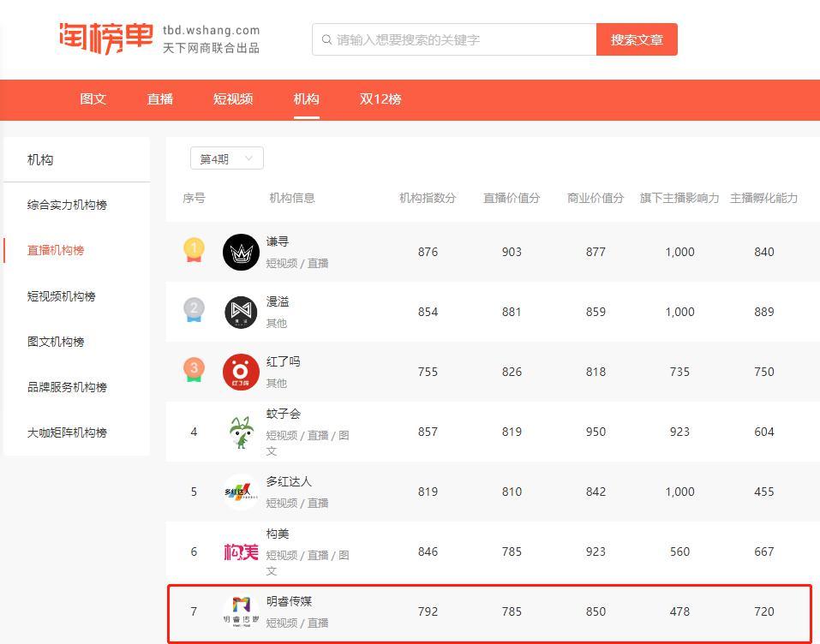Click the 主播孵化能力 column header
Image resolution: width=820 pixels, height=644 pixels.
coord(764,198)
